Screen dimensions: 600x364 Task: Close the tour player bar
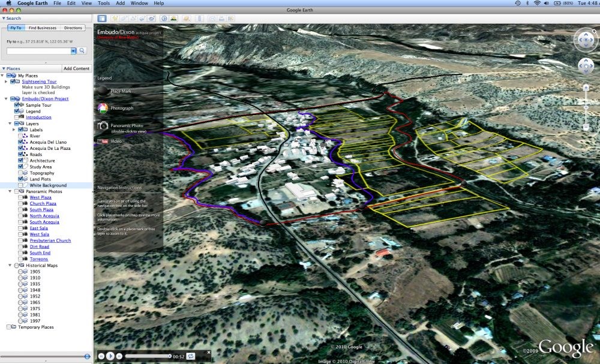point(209,352)
